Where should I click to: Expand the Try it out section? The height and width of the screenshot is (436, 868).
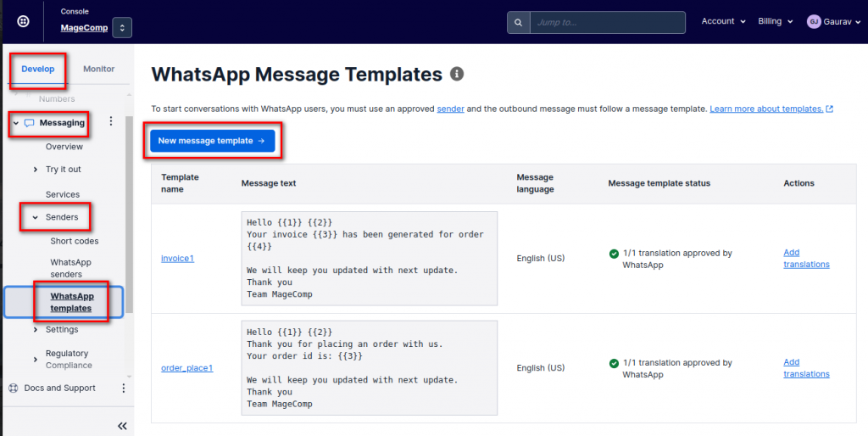pos(35,170)
